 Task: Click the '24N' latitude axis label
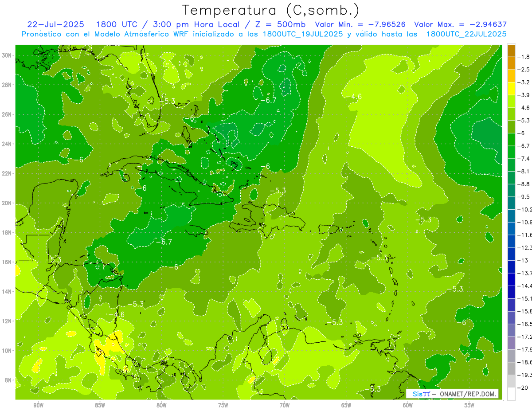coord(7,144)
